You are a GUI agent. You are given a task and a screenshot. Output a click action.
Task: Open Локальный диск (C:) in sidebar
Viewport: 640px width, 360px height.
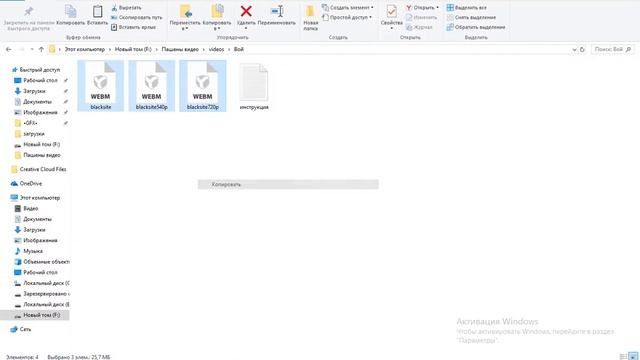[46, 283]
